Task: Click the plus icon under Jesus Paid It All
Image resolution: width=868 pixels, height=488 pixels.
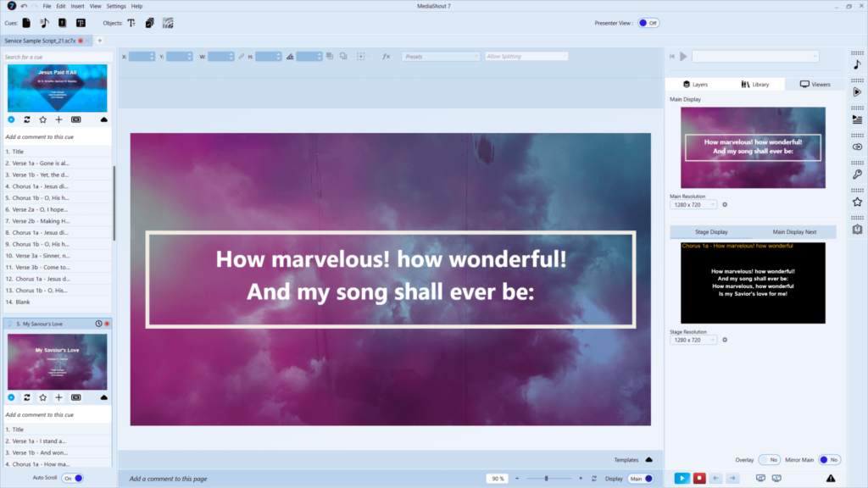Action: 58,119
